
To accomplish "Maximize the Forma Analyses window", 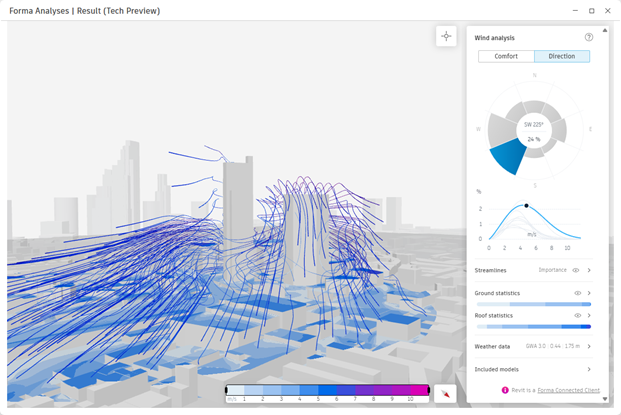I will (x=591, y=10).
